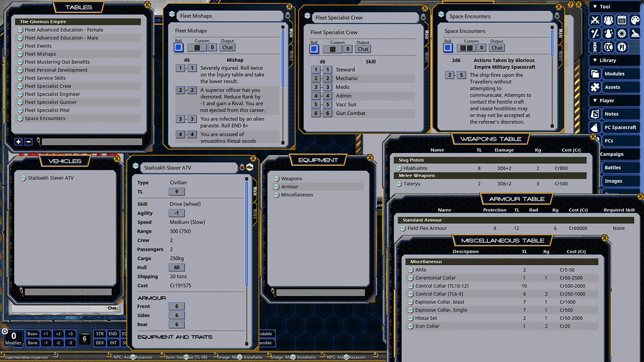
Task: Toggle the Roll checkbox in Space Encounters
Action: (448, 47)
